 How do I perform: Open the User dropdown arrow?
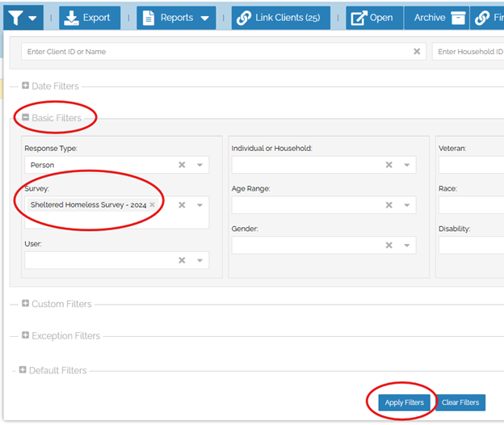[199, 260]
